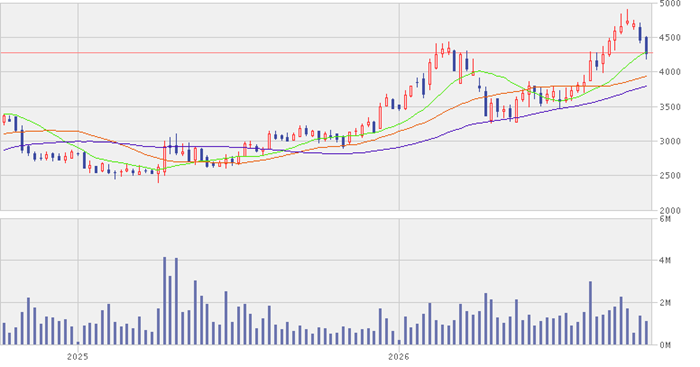
Task: Click the 4000 price axis label
Action: 670,72
